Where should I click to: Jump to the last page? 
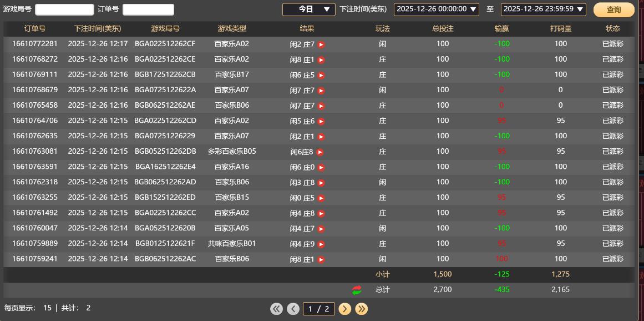click(x=361, y=309)
